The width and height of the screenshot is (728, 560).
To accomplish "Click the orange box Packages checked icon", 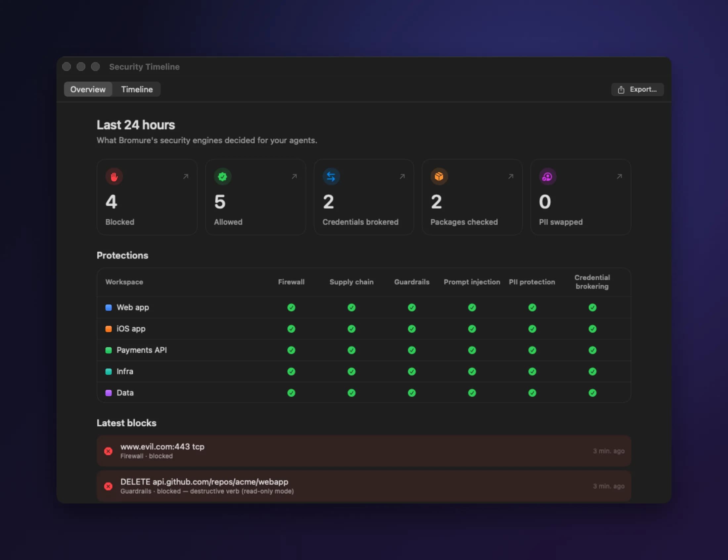I will 439,176.
